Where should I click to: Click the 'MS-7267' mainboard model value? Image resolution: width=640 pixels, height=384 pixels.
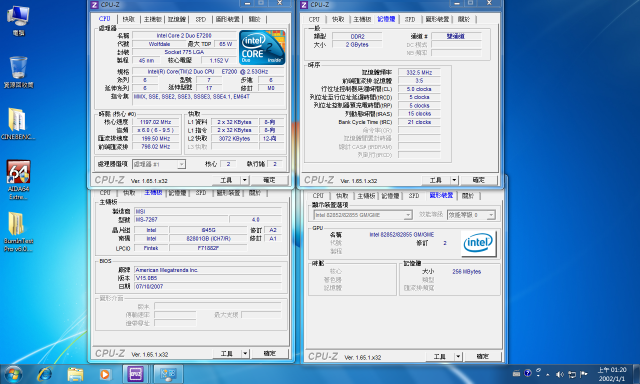(x=181, y=220)
